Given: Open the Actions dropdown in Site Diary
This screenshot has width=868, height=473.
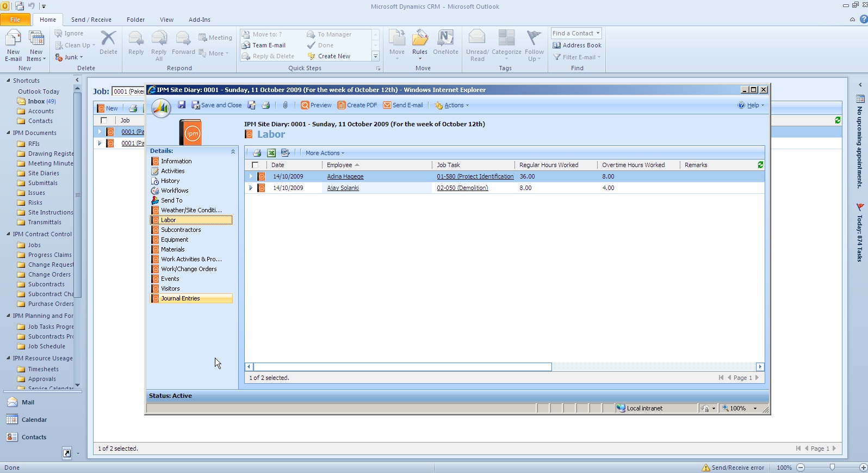Looking at the screenshot, I should point(451,105).
